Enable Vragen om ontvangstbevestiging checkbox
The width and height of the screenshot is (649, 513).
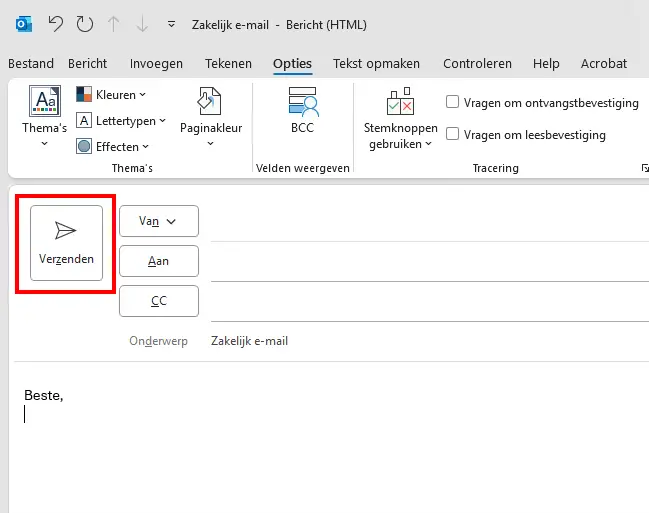pyautogui.click(x=452, y=102)
